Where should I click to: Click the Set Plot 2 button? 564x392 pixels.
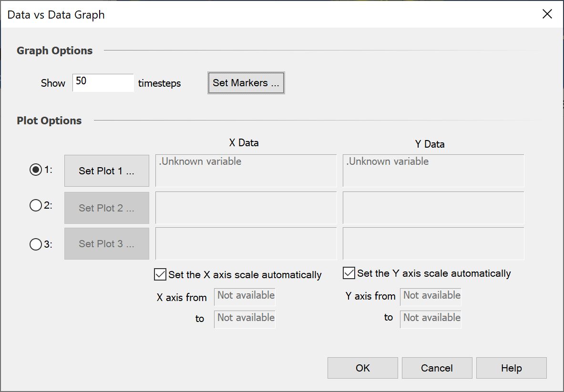click(x=107, y=208)
